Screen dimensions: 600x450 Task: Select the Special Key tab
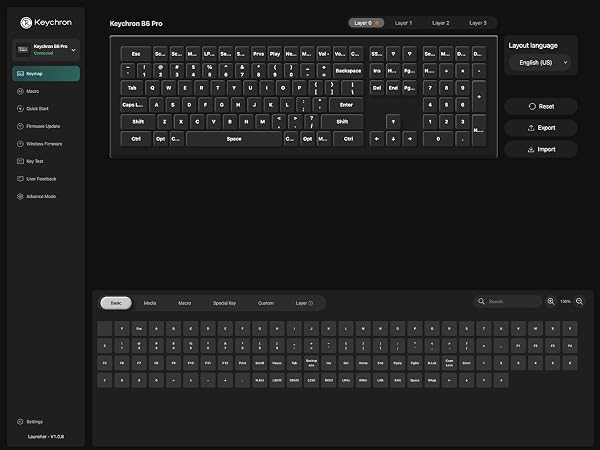pyautogui.click(x=224, y=303)
